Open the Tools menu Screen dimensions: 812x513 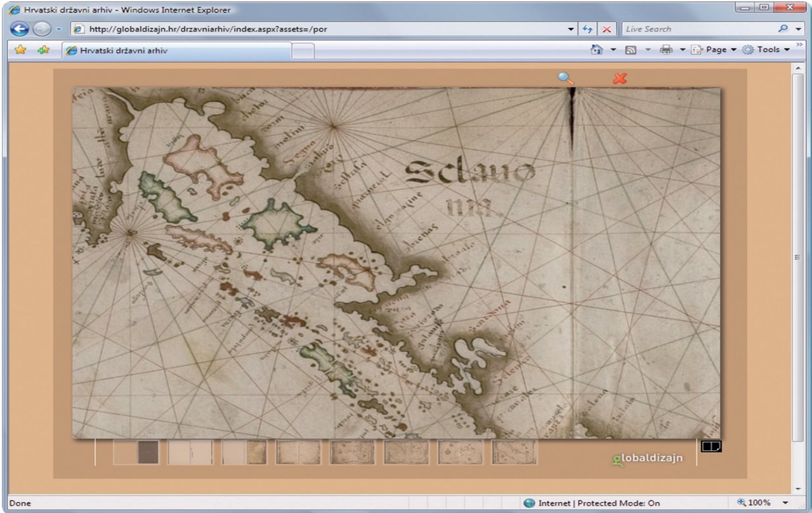click(x=766, y=50)
